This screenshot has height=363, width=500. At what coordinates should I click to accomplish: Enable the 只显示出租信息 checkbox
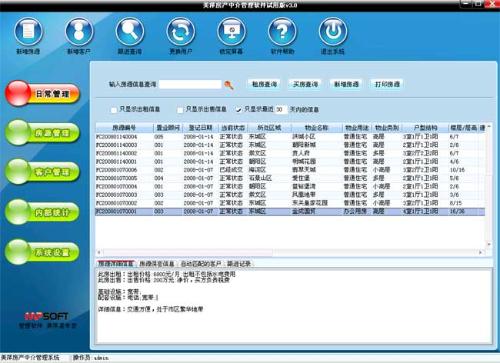[x=114, y=109]
